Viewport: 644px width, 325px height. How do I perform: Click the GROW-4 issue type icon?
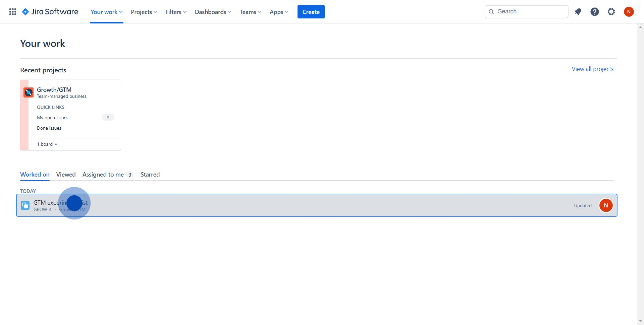[25, 205]
